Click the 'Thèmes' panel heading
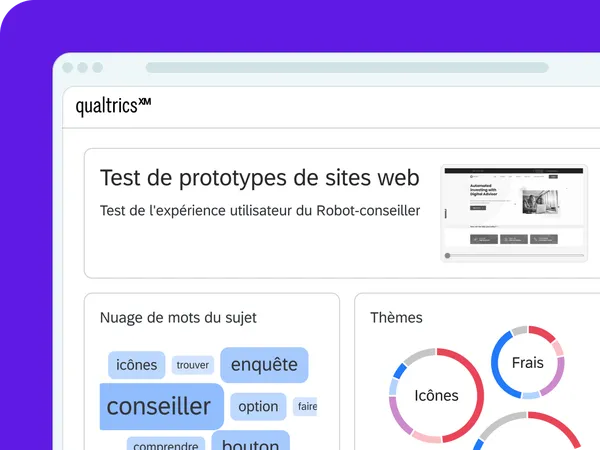This screenshot has height=450, width=600. point(396,318)
